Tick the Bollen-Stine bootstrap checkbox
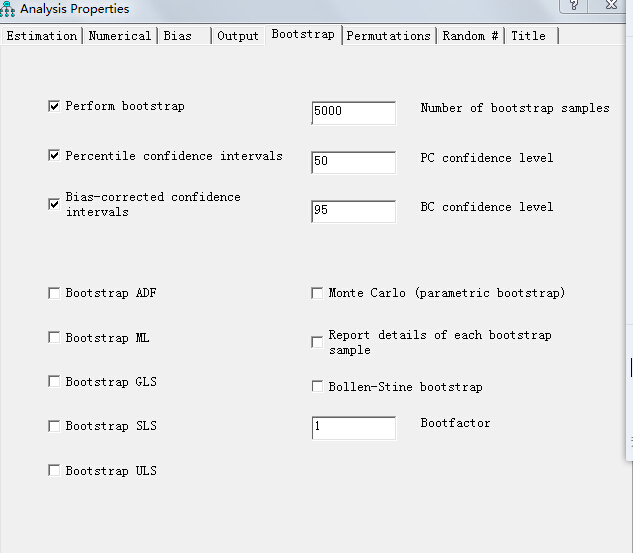Viewport: 633px width, 553px height. [x=317, y=387]
